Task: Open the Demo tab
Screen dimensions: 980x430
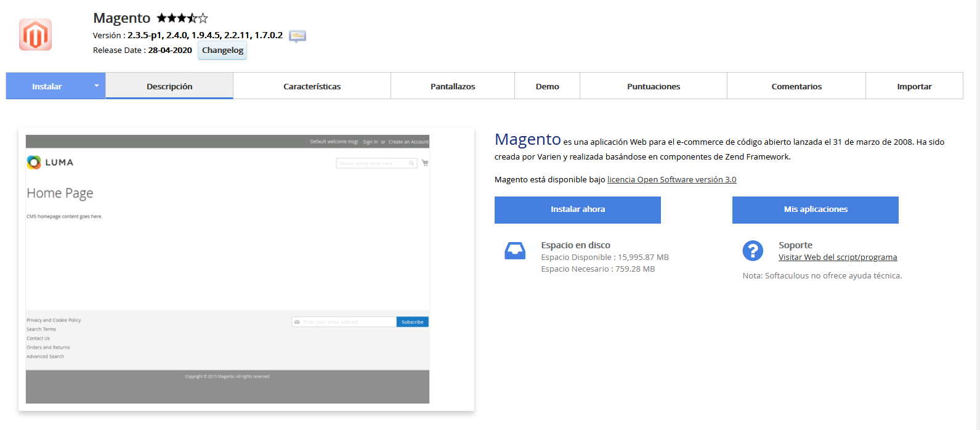Action: click(x=547, y=86)
